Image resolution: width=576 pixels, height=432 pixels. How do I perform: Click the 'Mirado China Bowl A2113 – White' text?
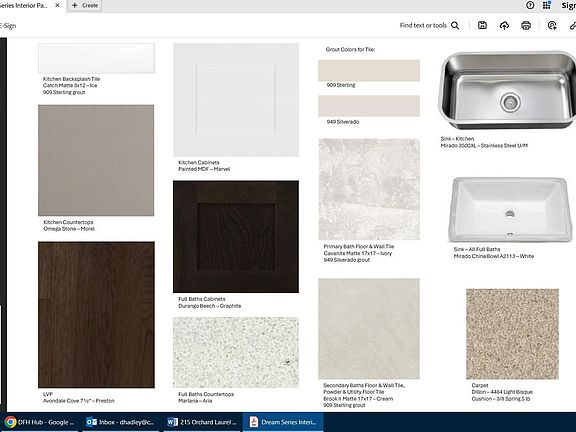(x=494, y=256)
